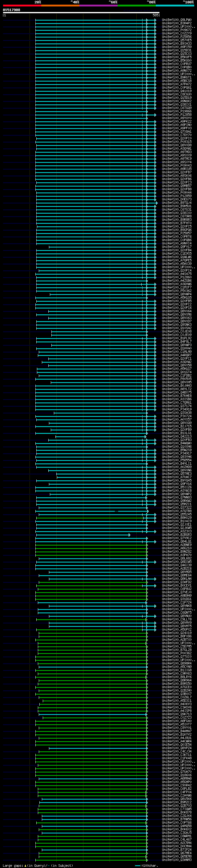Select UniRef100_A9NX72 entry
Screen dimensions: 197x868
point(177,71)
